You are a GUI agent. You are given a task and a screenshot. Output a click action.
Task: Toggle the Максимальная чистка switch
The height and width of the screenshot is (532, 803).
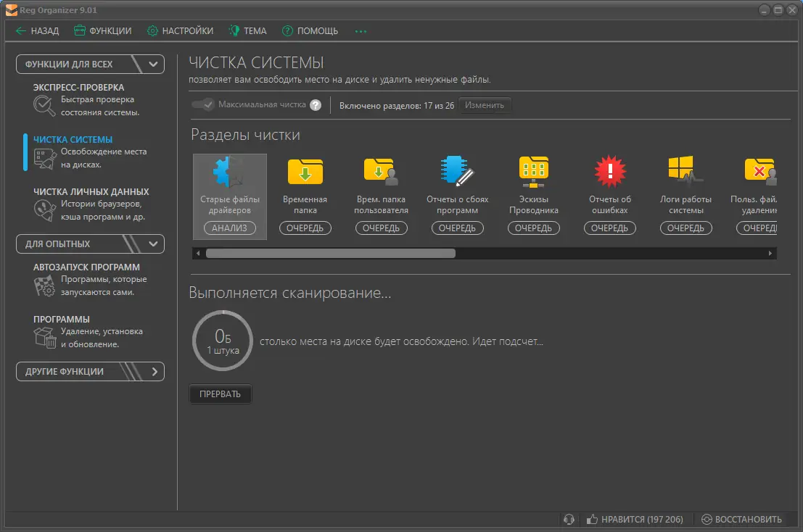203,104
